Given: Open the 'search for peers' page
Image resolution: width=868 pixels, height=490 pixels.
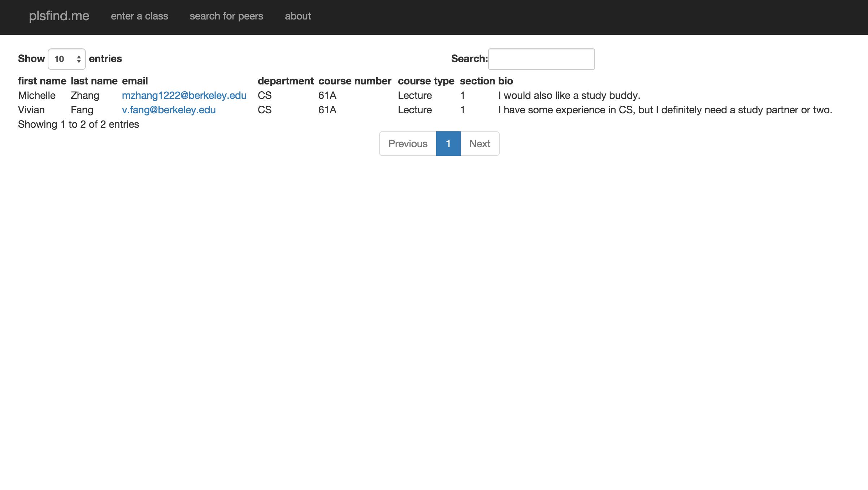Looking at the screenshot, I should 226,16.
